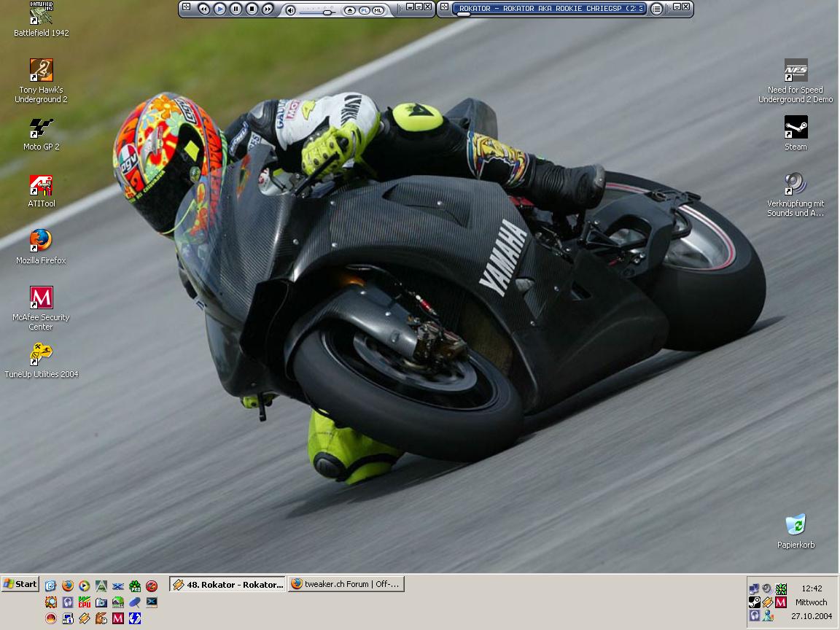Viewport: 840px width, 630px height.
Task: Select the Moto GP 2 desktop icon
Action: coord(41,128)
